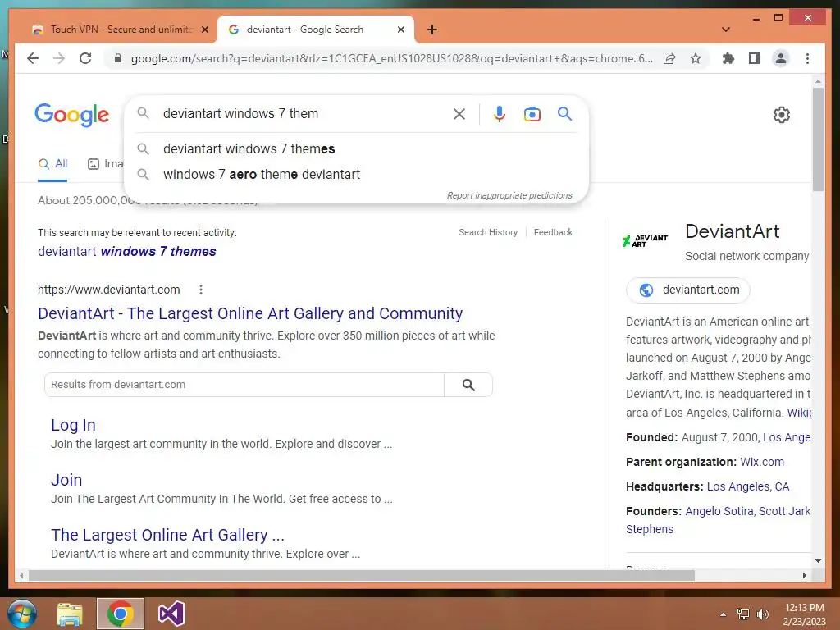The image size is (840, 630).
Task: Start a voice search with microphone
Action: 500,113
